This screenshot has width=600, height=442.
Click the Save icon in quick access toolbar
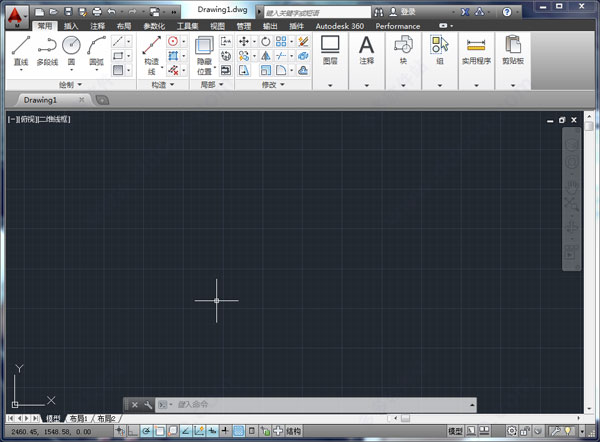coord(68,12)
